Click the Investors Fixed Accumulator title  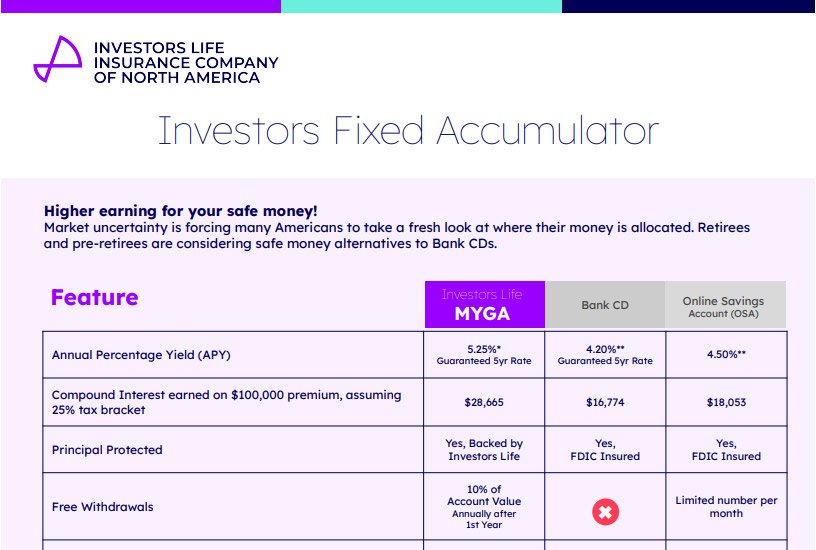tap(408, 132)
